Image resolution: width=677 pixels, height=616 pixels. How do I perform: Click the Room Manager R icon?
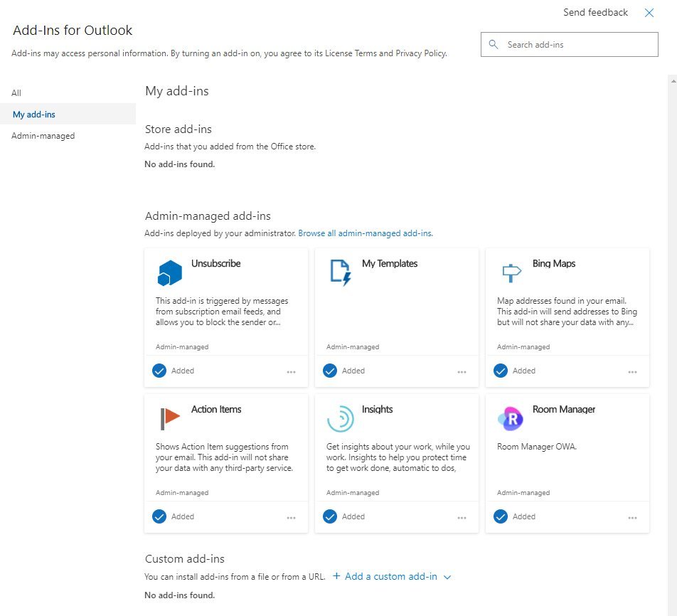[x=511, y=418]
